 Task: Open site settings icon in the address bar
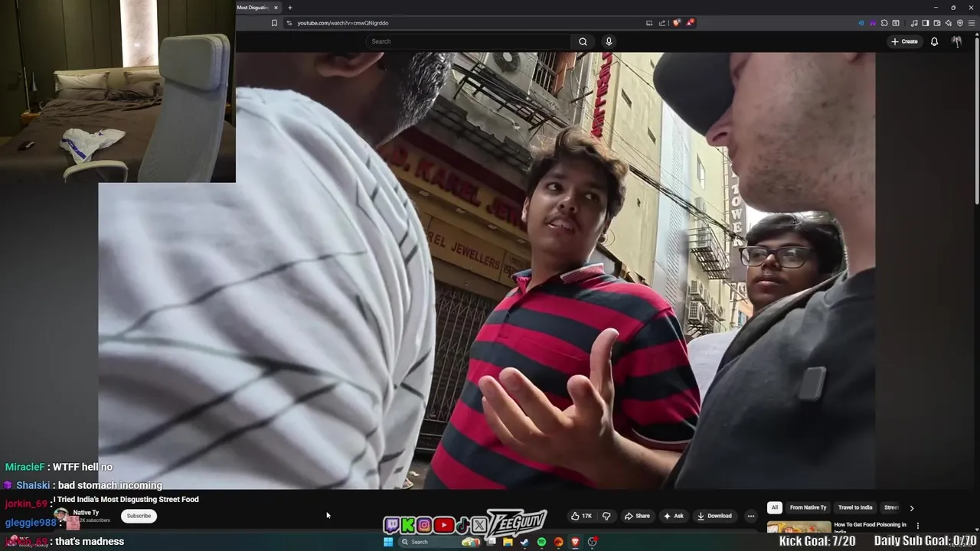[x=289, y=23]
